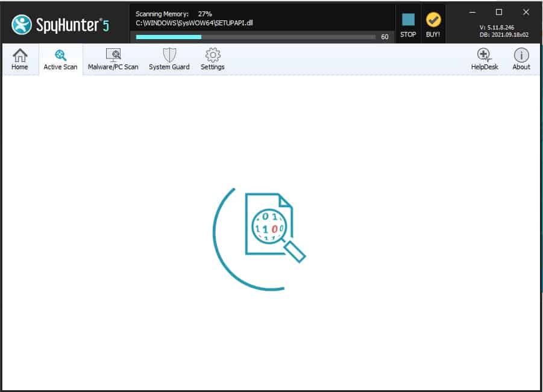The height and width of the screenshot is (392, 543).
Task: Click the scanned item count 60
Action: [384, 37]
